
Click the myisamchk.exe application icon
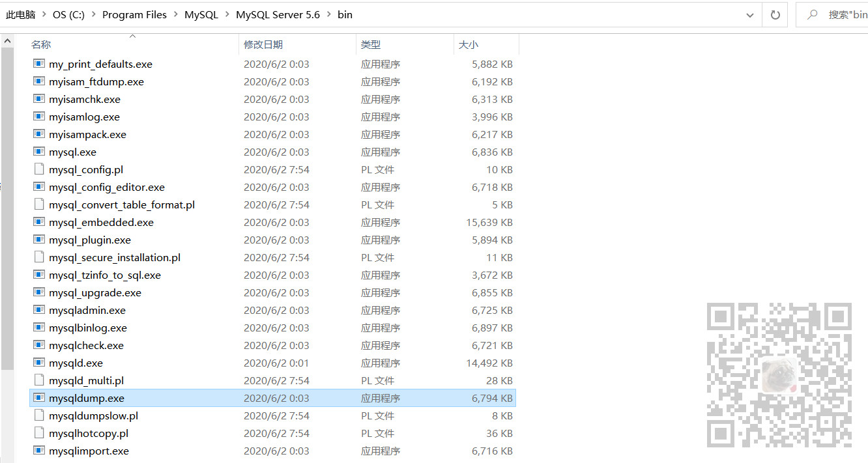(x=39, y=99)
